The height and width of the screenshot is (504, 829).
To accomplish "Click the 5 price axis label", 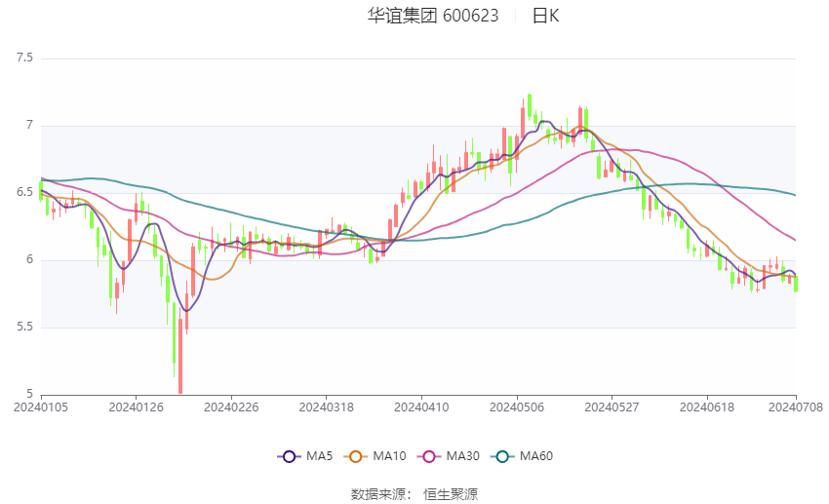I will pos(29,394).
